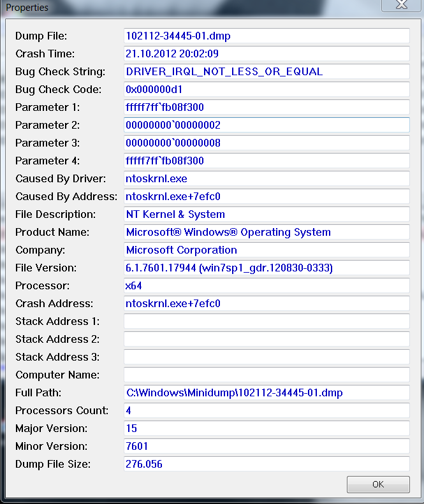Select the File Description field
The width and height of the screenshot is (424, 504).
pyautogui.click(x=267, y=214)
